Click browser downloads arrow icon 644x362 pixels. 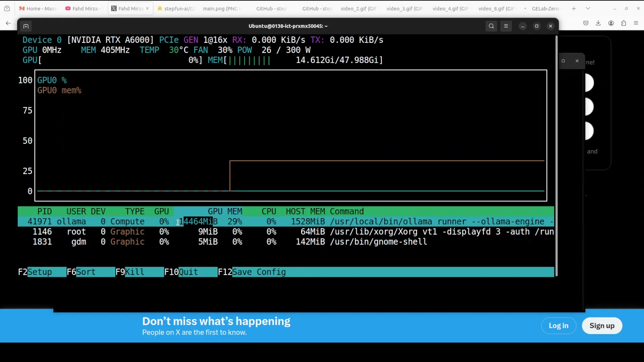click(598, 23)
